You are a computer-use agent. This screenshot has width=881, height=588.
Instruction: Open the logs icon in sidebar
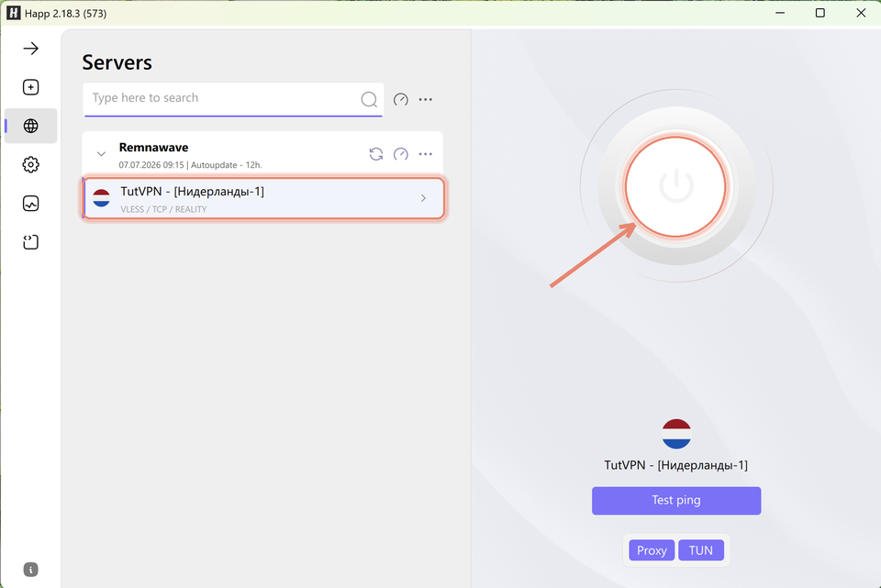31,242
